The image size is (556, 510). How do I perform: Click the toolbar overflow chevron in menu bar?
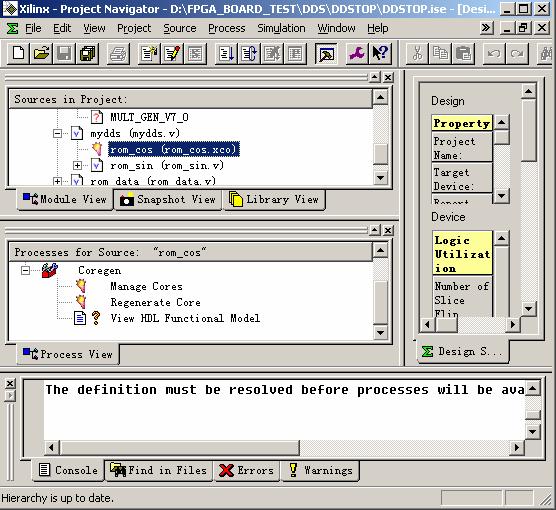pos(486,27)
